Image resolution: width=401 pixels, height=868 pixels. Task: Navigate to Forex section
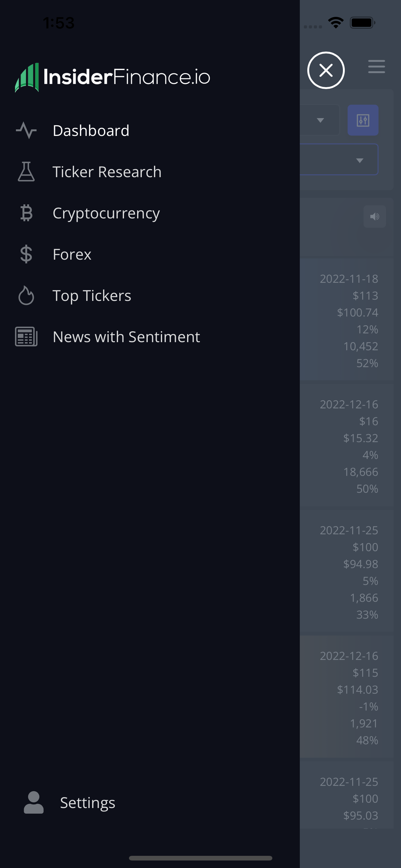[72, 254]
